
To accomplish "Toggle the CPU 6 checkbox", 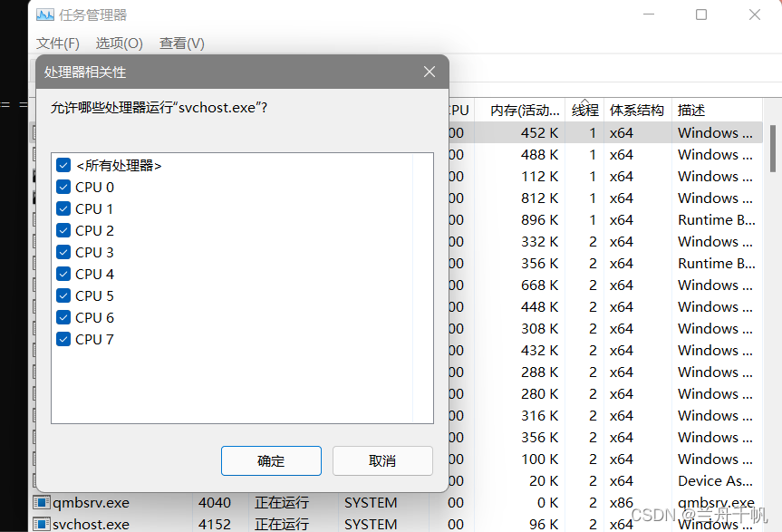I will click(63, 317).
